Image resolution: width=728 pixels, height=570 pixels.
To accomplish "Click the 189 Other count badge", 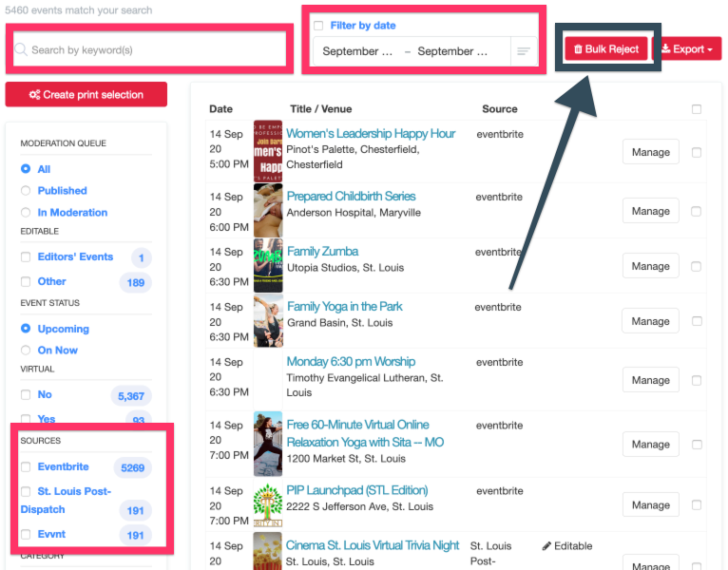I will (136, 283).
